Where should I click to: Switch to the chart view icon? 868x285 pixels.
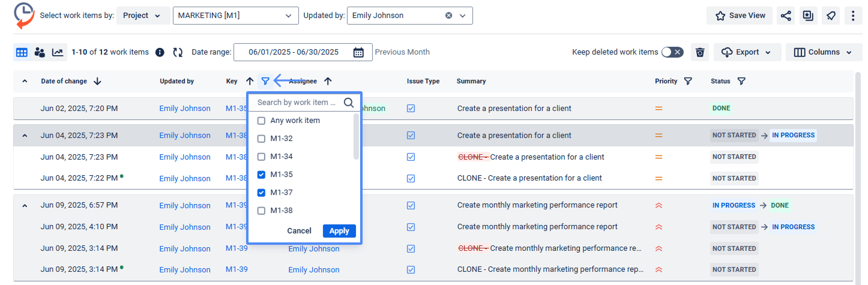(x=58, y=52)
